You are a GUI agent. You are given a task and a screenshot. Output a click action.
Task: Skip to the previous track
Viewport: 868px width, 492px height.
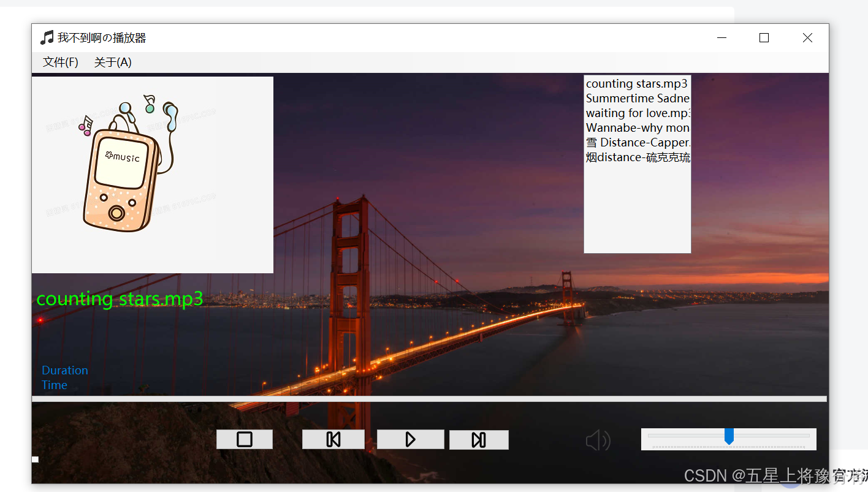tap(333, 439)
